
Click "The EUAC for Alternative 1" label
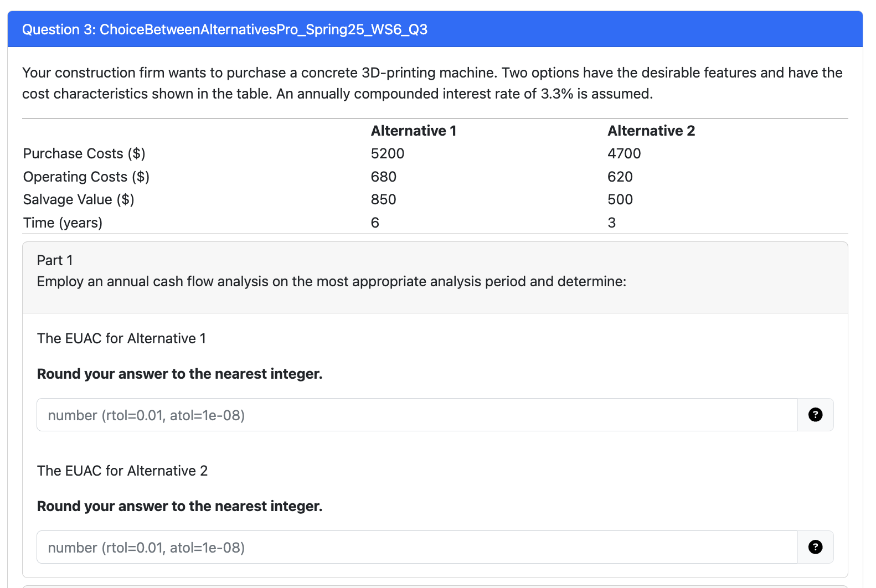[x=121, y=338]
